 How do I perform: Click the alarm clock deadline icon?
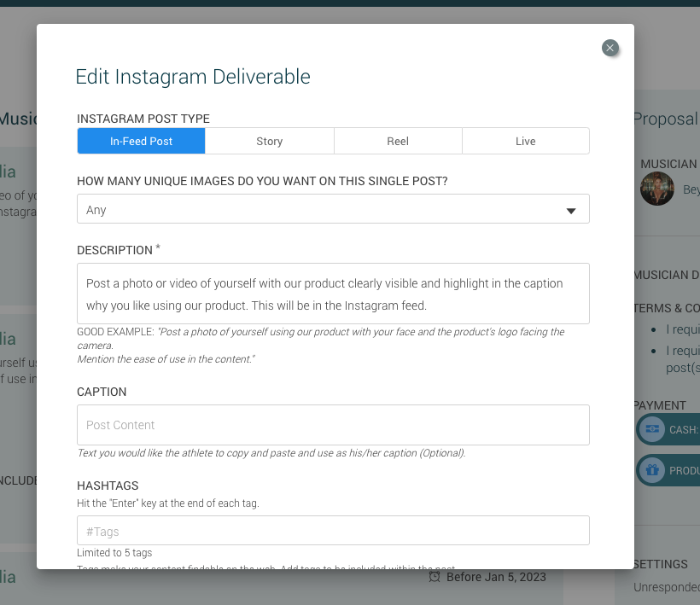coord(435,577)
